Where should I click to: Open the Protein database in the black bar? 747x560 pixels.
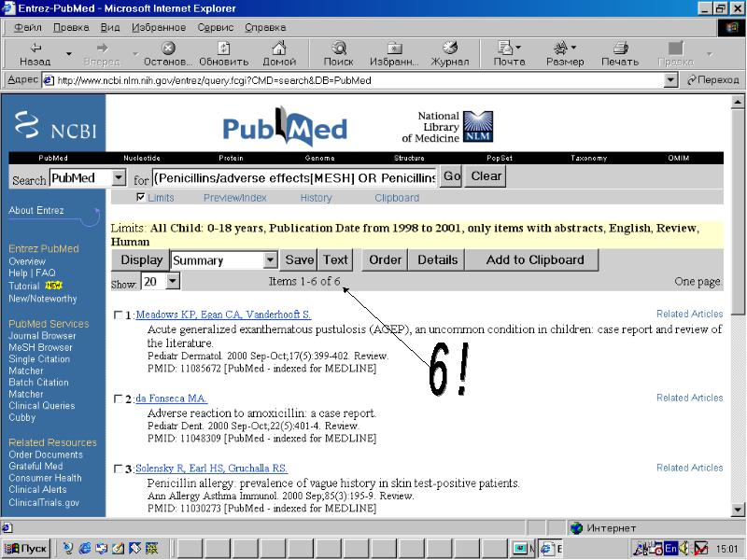click(x=231, y=158)
